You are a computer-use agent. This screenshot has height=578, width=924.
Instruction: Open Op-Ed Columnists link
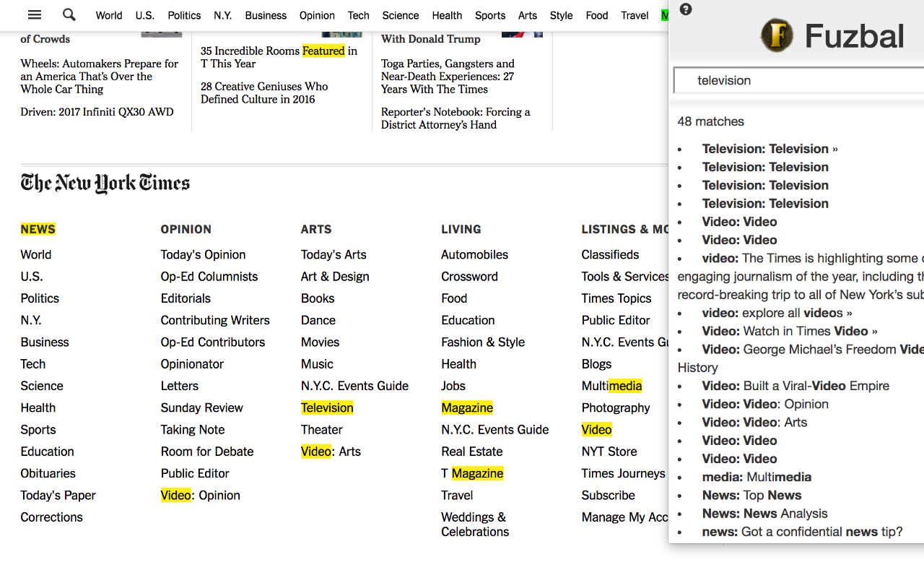[209, 276]
